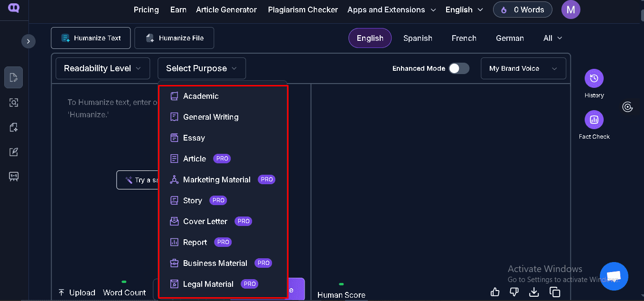The height and width of the screenshot is (301, 644).
Task: Open the AI Detector scan tool in sidebar
Action: (x=13, y=102)
